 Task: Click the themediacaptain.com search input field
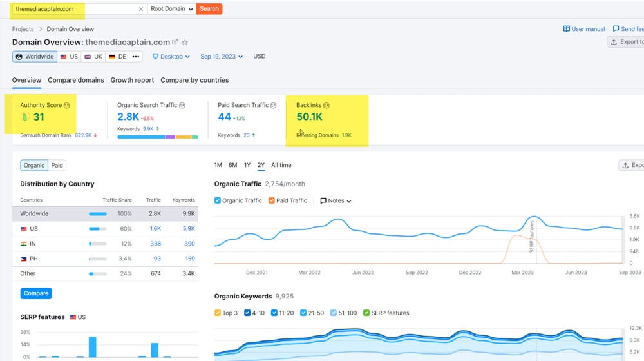tap(74, 9)
